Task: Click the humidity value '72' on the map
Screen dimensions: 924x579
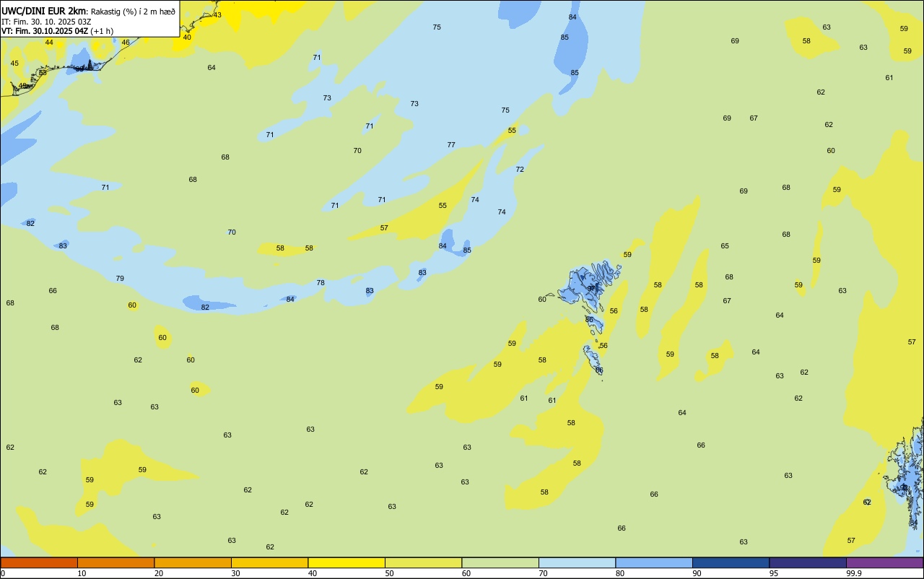Action: point(520,170)
